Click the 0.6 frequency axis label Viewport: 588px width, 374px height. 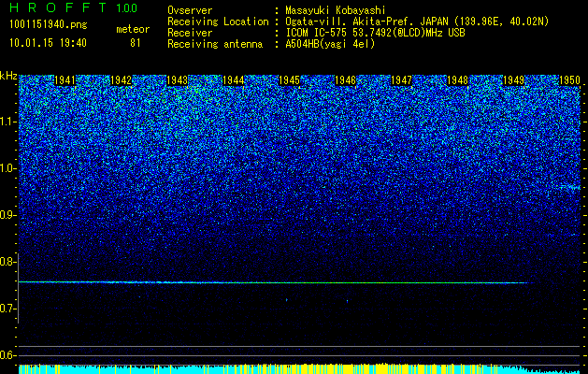click(8, 355)
